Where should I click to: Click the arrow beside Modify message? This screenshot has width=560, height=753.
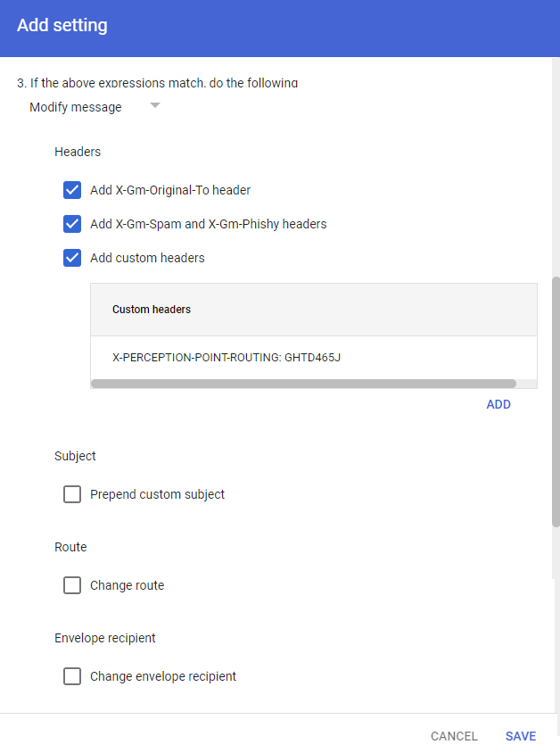coord(155,106)
